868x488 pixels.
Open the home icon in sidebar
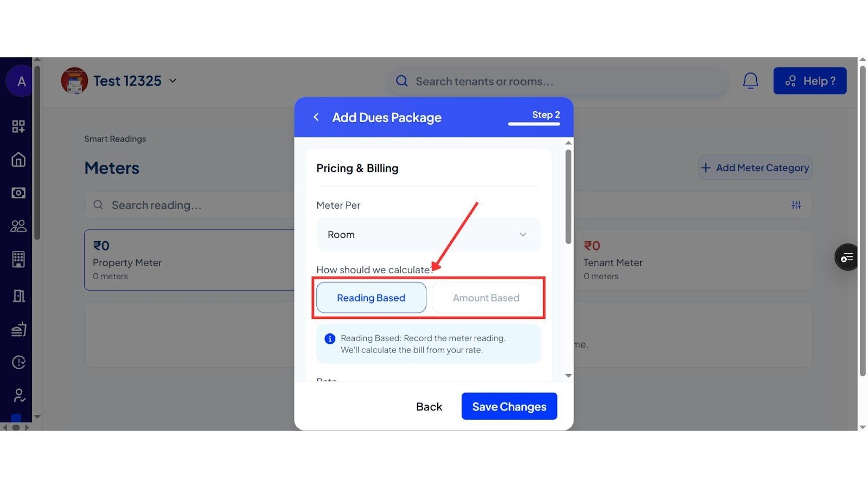point(18,159)
